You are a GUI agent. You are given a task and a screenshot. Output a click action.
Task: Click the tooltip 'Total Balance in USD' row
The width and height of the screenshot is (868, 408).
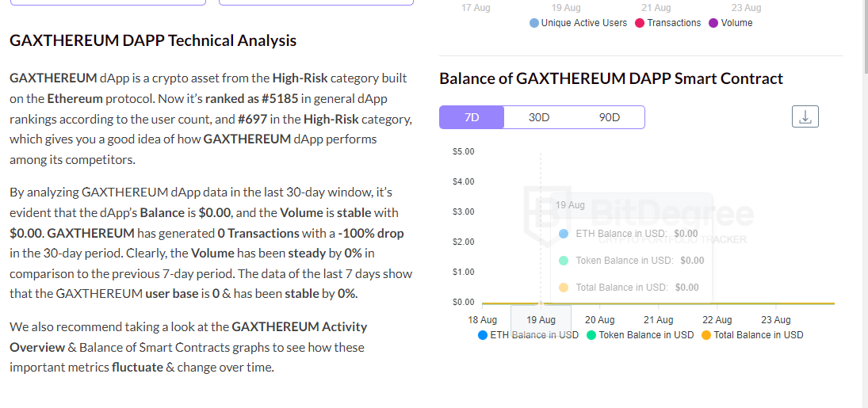pos(632,288)
